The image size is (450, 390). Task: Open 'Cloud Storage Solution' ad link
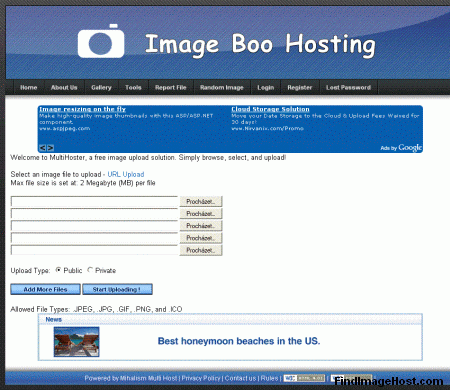[x=270, y=109]
